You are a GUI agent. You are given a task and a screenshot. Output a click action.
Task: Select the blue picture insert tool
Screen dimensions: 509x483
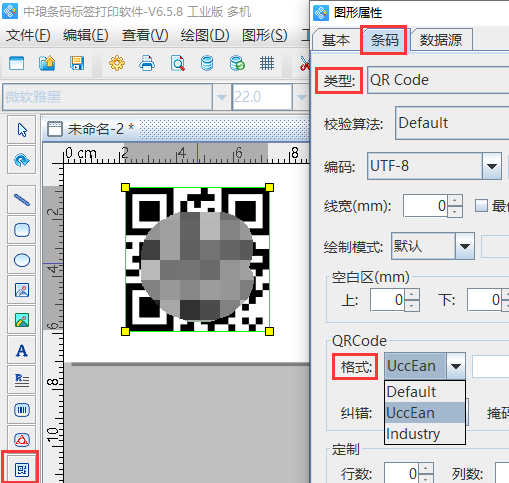click(x=22, y=290)
